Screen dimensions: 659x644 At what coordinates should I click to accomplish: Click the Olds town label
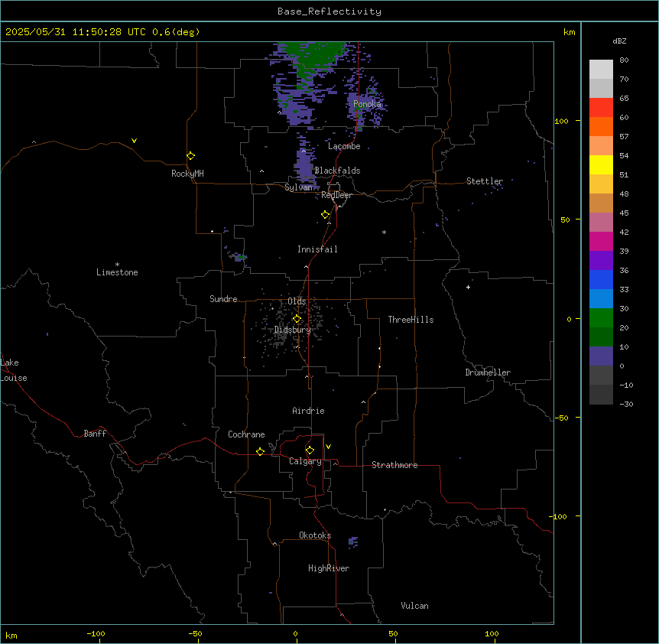coord(297,301)
